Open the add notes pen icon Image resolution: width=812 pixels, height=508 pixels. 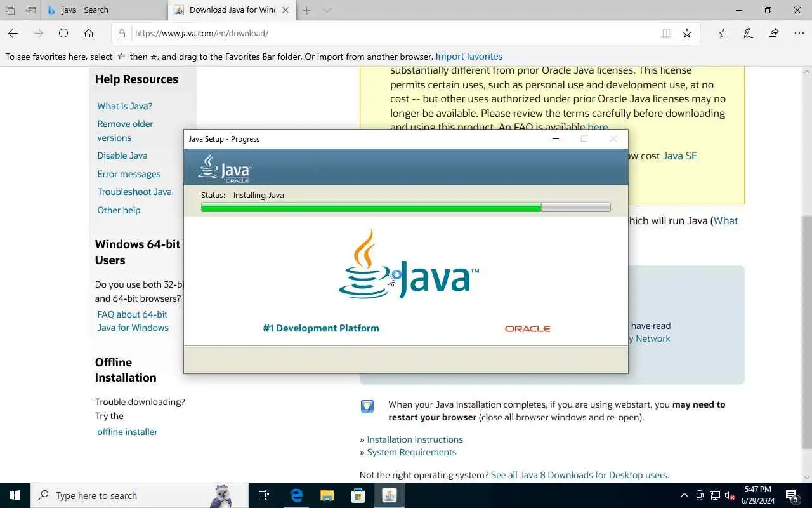click(x=749, y=33)
